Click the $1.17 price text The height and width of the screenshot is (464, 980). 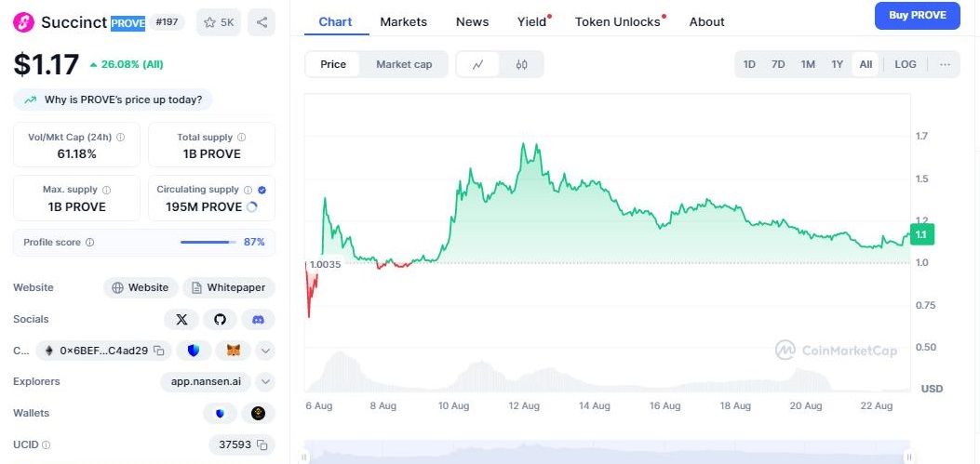(x=47, y=64)
